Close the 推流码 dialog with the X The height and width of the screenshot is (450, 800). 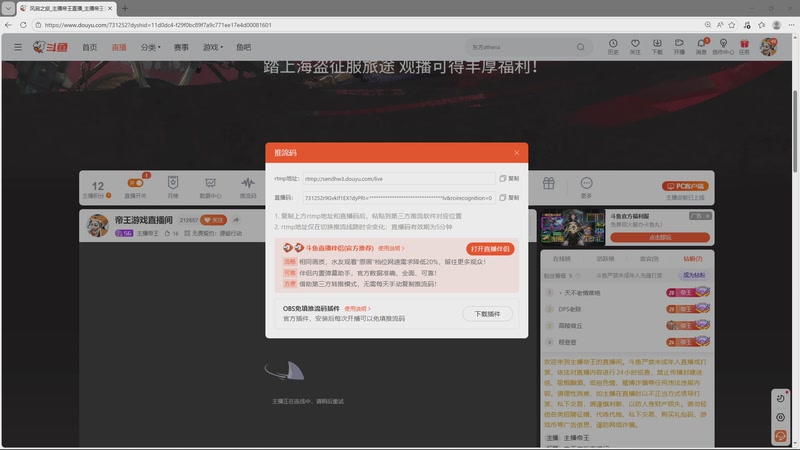tap(516, 153)
